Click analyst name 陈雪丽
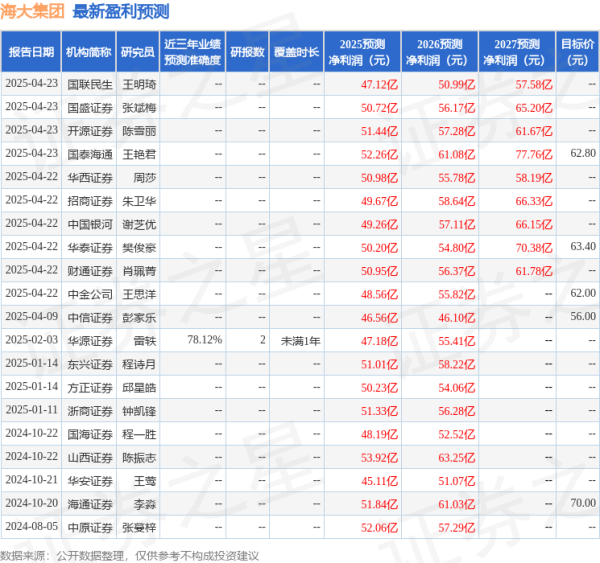This screenshot has width=600, height=563. tap(139, 131)
